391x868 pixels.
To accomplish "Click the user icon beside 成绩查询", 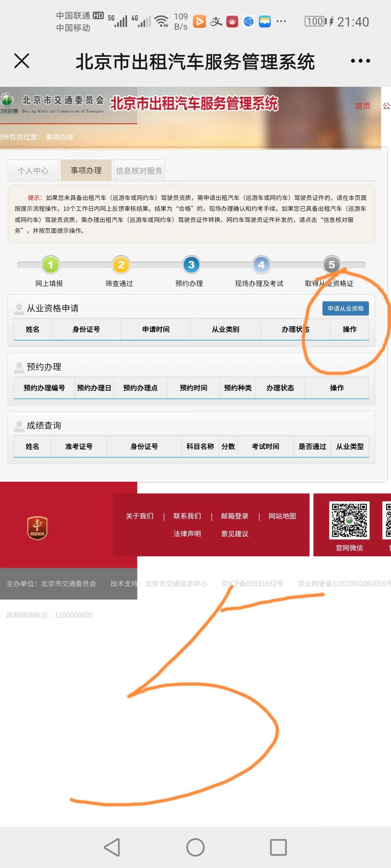I will [19, 426].
